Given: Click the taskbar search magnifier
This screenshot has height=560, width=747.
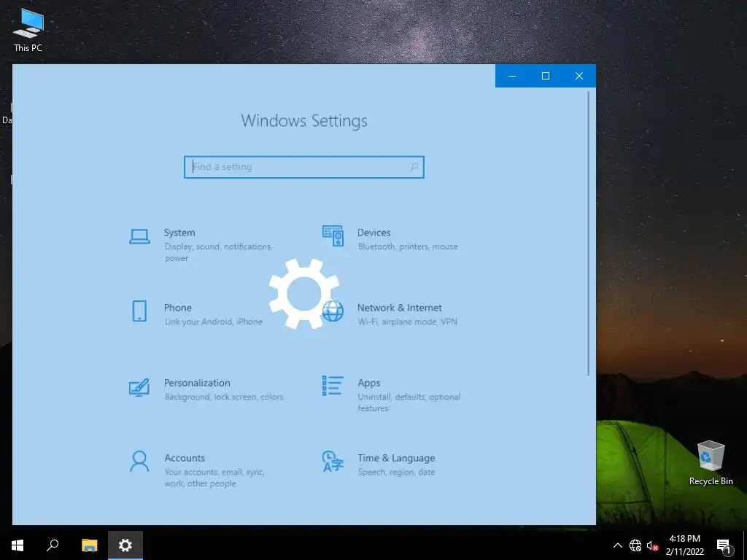Looking at the screenshot, I should pos(53,545).
